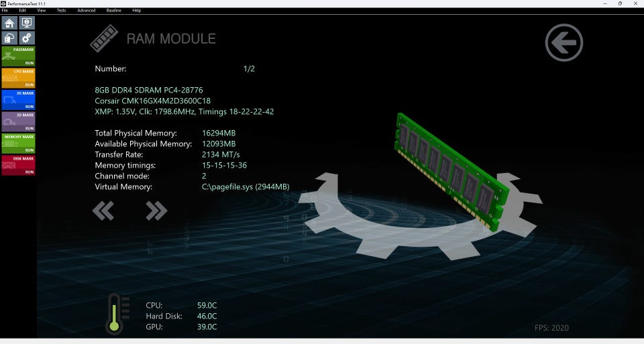Viewport: 644px width, 344px height.
Task: Click CPU temperature 59.0C
Action: (x=207, y=305)
